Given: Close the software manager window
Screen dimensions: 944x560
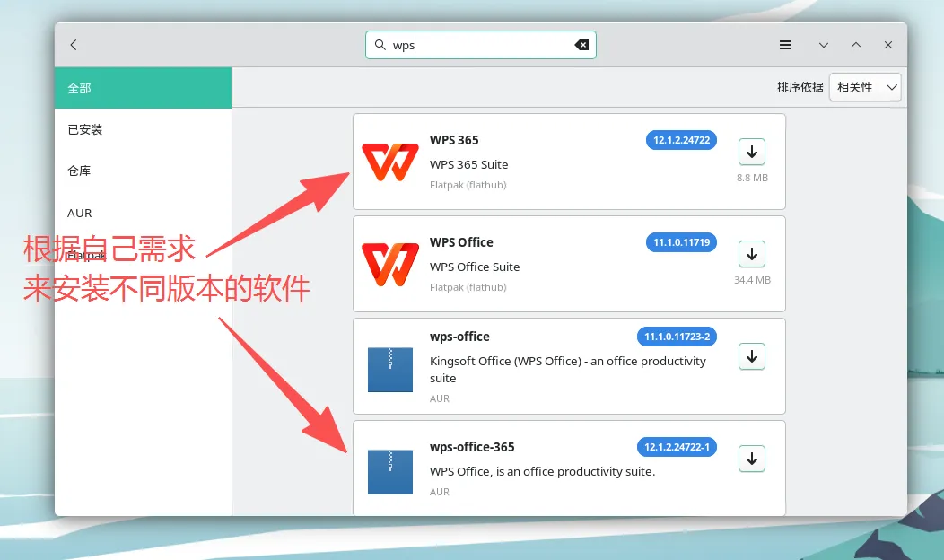Looking at the screenshot, I should click(x=888, y=45).
